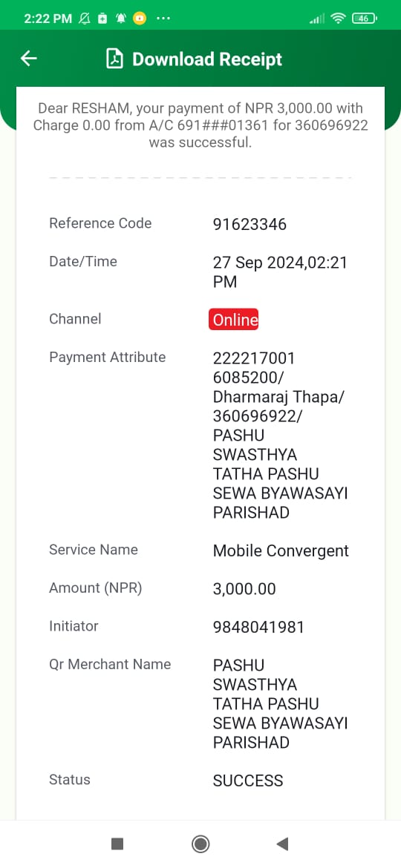This screenshot has height=868, width=401.
Task: Tap the Mobile Convergent service name
Action: tap(281, 550)
